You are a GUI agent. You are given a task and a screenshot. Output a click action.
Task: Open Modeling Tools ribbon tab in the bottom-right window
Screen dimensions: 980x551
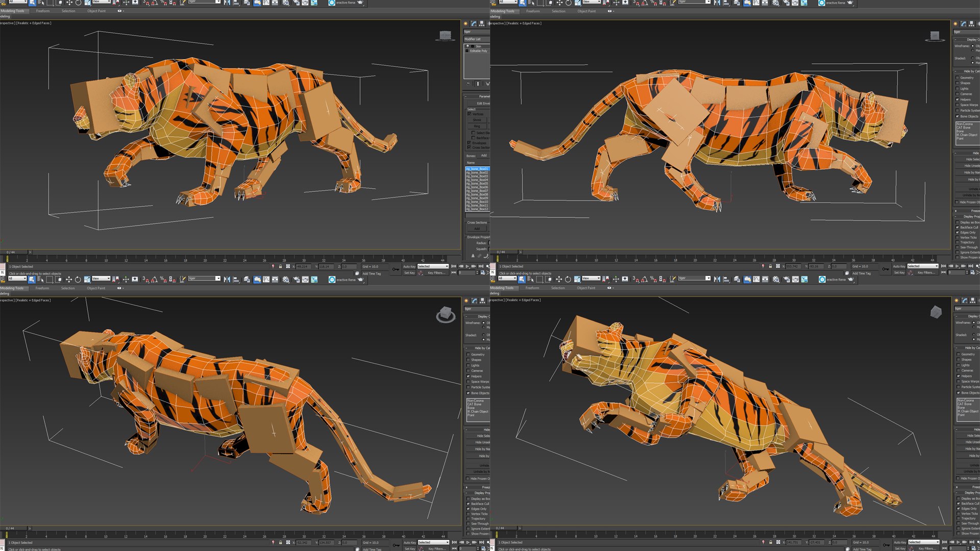click(x=502, y=288)
